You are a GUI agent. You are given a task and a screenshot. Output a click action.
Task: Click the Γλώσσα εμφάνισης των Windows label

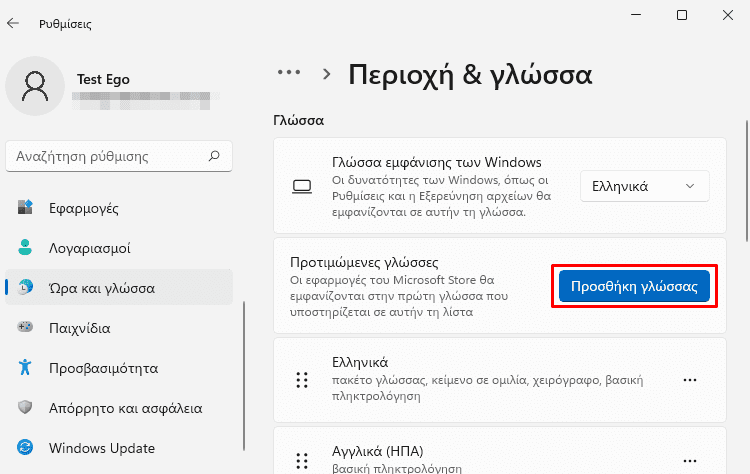click(x=437, y=162)
